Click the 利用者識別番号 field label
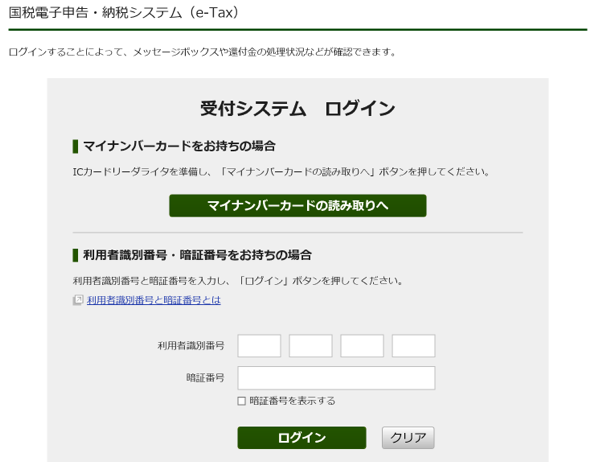Viewport: 599px width, 462px height. [x=191, y=346]
